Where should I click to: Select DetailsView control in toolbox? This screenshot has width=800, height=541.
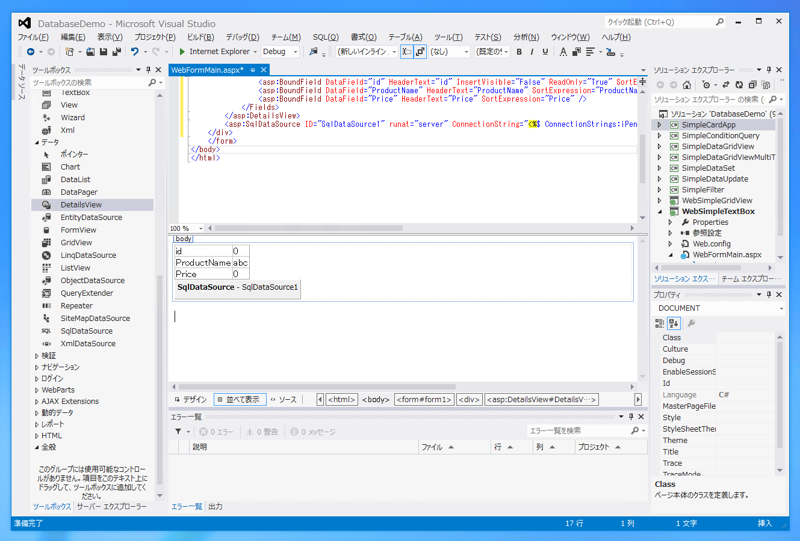(x=92, y=205)
